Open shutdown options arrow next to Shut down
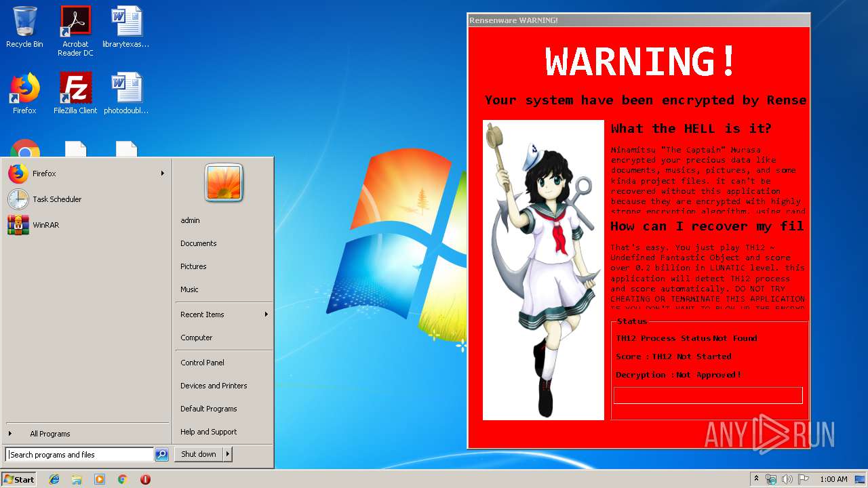This screenshot has width=868, height=488. click(228, 454)
